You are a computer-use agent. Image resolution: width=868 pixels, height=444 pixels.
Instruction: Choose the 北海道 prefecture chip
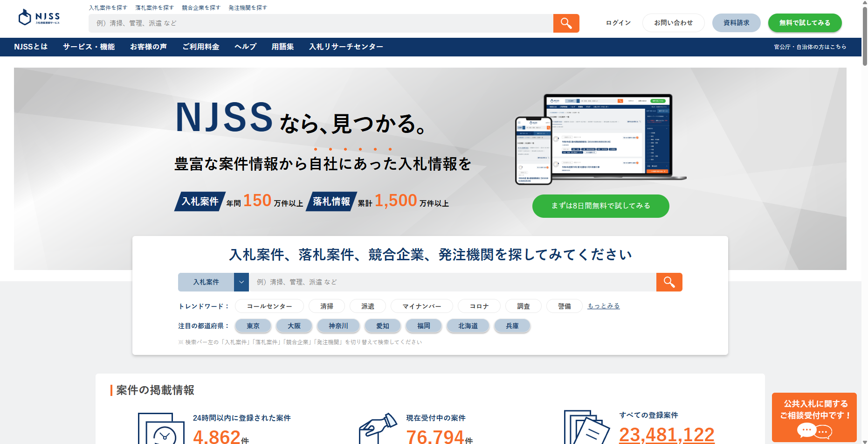click(x=468, y=326)
